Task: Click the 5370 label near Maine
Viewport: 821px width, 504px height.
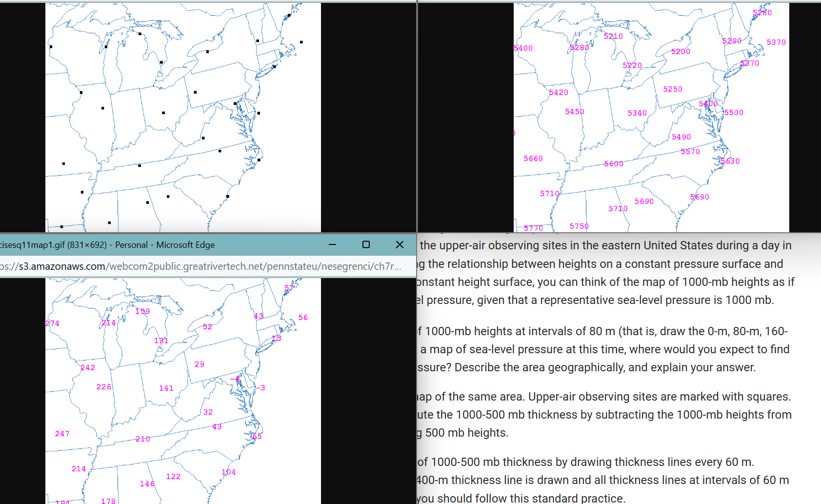Action: coord(775,42)
